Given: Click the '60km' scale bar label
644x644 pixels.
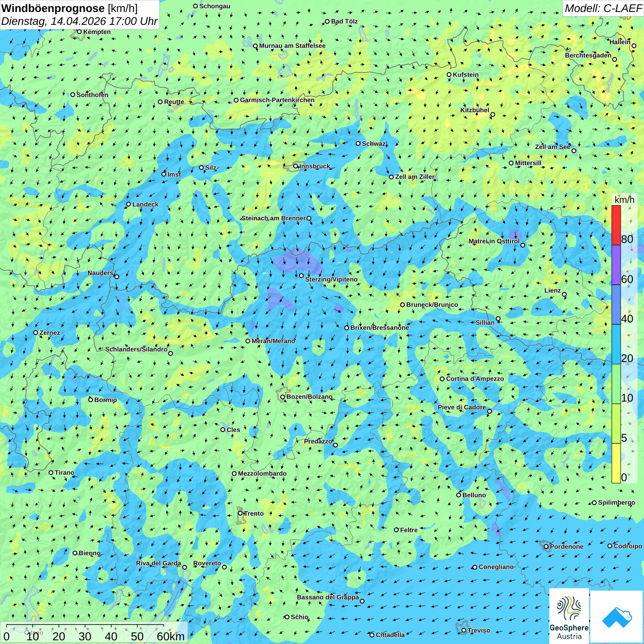Looking at the screenshot, I should coord(171,636).
